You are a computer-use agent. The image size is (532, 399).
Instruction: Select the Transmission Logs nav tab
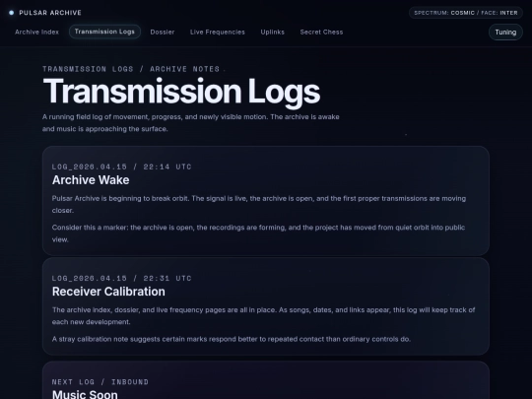tap(104, 32)
